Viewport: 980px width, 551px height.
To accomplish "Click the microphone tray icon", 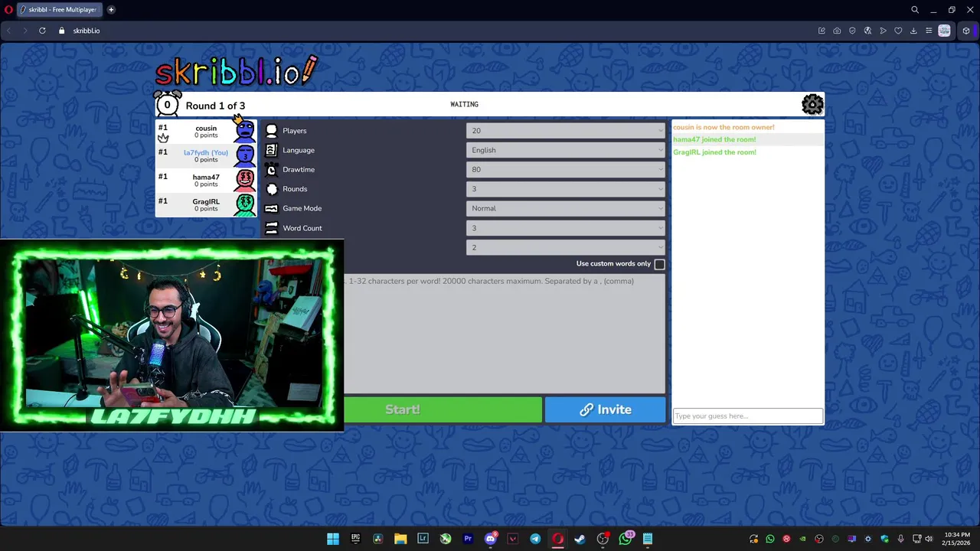I will (901, 539).
